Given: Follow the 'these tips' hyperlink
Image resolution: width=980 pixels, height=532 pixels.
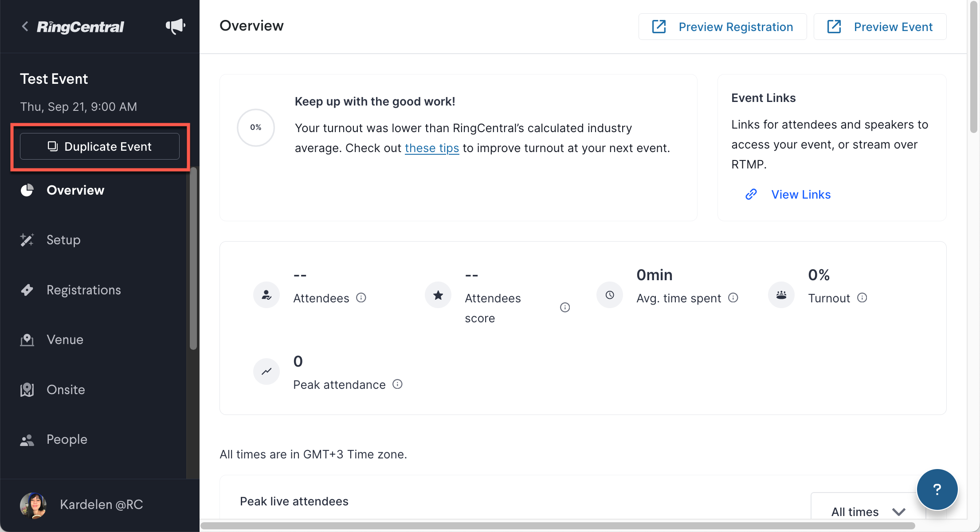Looking at the screenshot, I should coord(432,148).
